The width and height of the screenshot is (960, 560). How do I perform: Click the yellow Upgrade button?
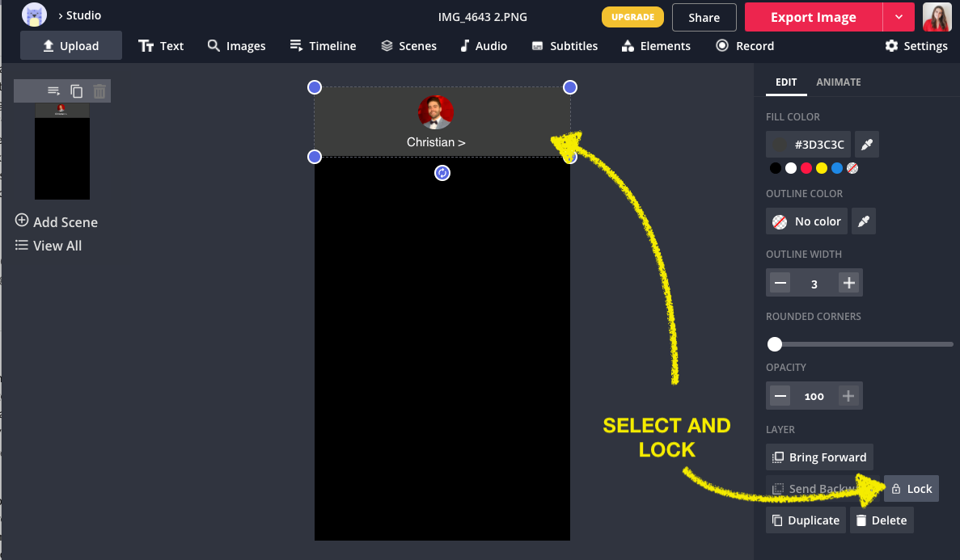click(632, 17)
